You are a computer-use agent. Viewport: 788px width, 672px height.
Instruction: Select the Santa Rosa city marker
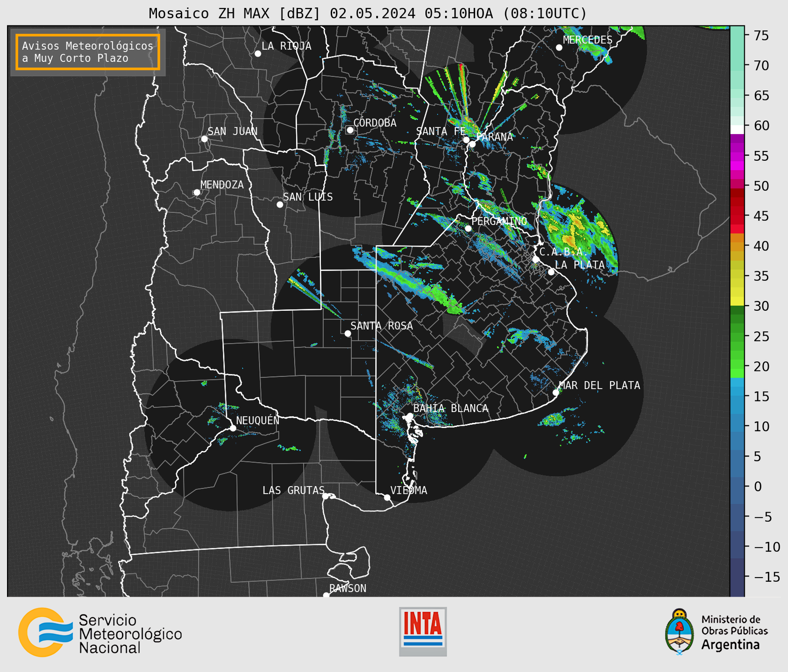click(348, 334)
